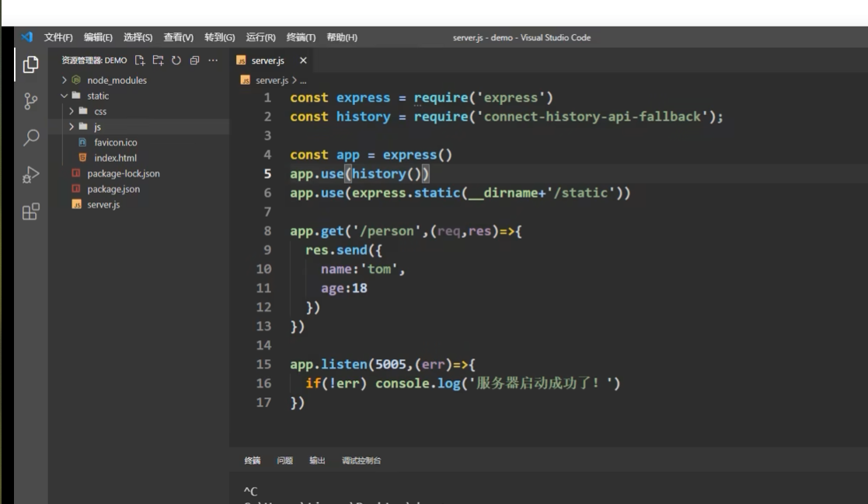Click the port 5005 on line 15

[391, 365]
